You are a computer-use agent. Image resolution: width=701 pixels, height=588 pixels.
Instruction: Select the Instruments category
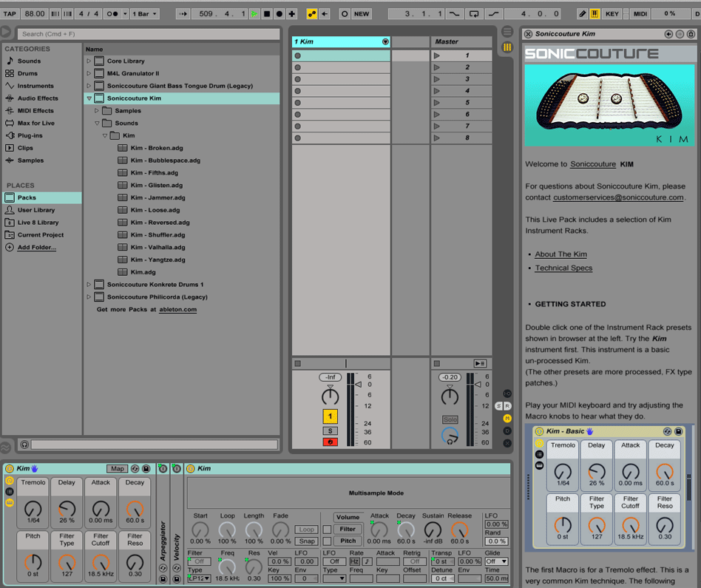tap(35, 86)
